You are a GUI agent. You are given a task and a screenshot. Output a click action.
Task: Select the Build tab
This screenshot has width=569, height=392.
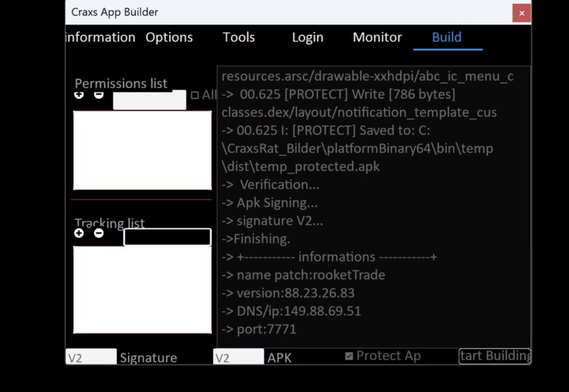[447, 37]
